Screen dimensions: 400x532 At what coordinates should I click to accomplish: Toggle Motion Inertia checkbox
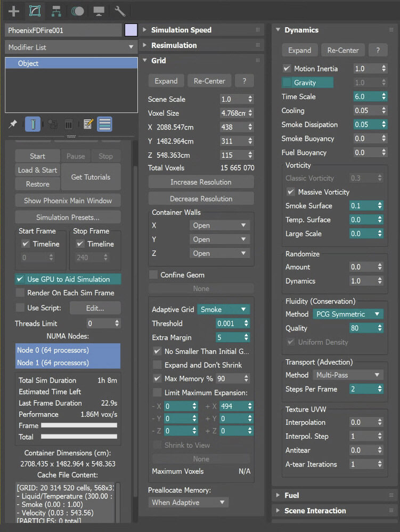point(287,69)
